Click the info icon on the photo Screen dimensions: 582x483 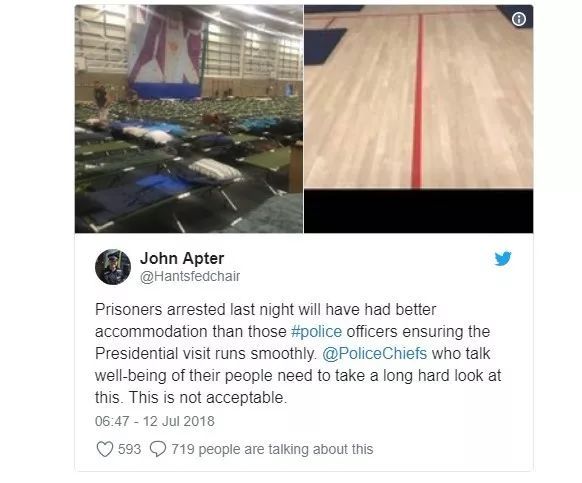click(519, 19)
